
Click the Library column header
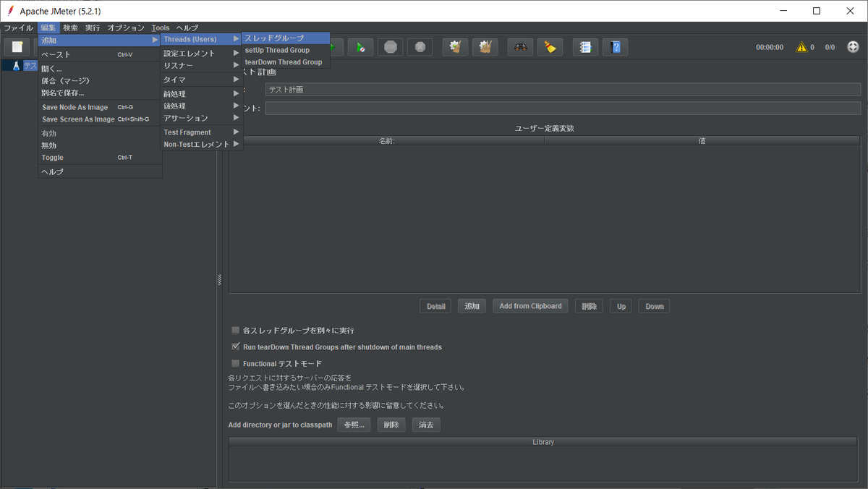click(544, 441)
